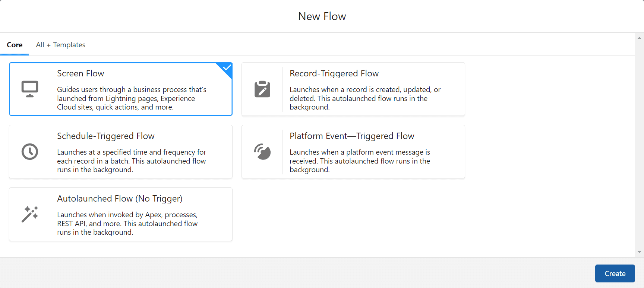Click the Create button
This screenshot has height=288, width=644.
pos(615,273)
